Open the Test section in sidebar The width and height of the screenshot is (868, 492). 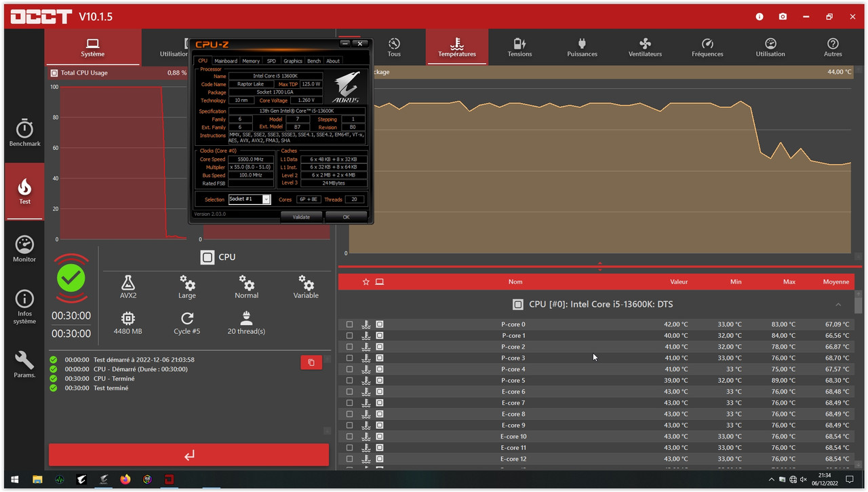[24, 191]
